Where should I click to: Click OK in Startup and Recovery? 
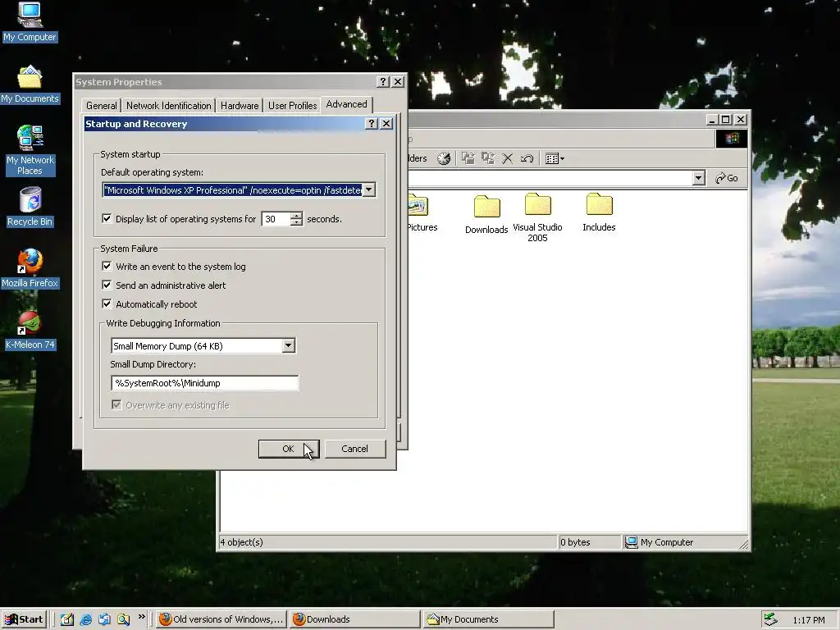point(288,449)
